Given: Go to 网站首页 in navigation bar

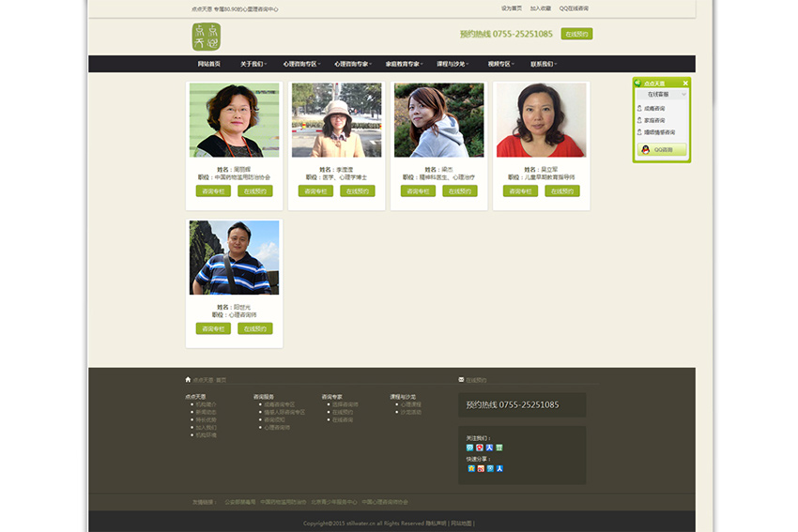Looking at the screenshot, I should 209,64.
